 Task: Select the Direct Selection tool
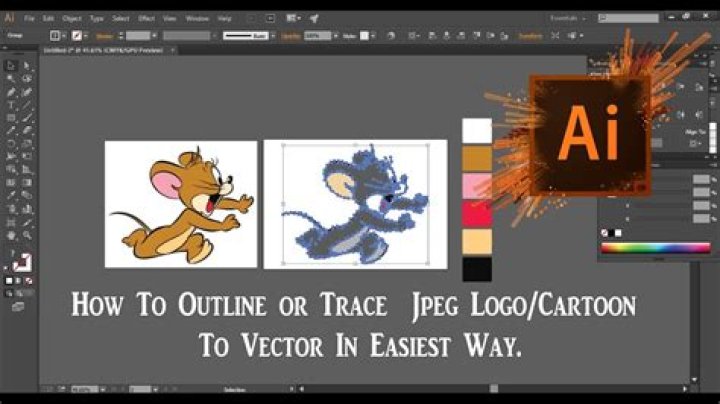pyautogui.click(x=27, y=66)
